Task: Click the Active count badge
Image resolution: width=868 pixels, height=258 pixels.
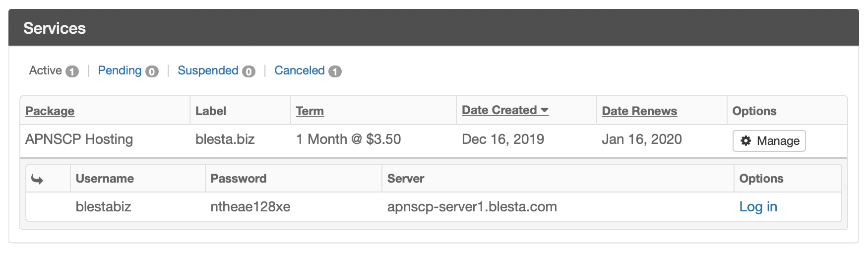Action: [x=72, y=71]
